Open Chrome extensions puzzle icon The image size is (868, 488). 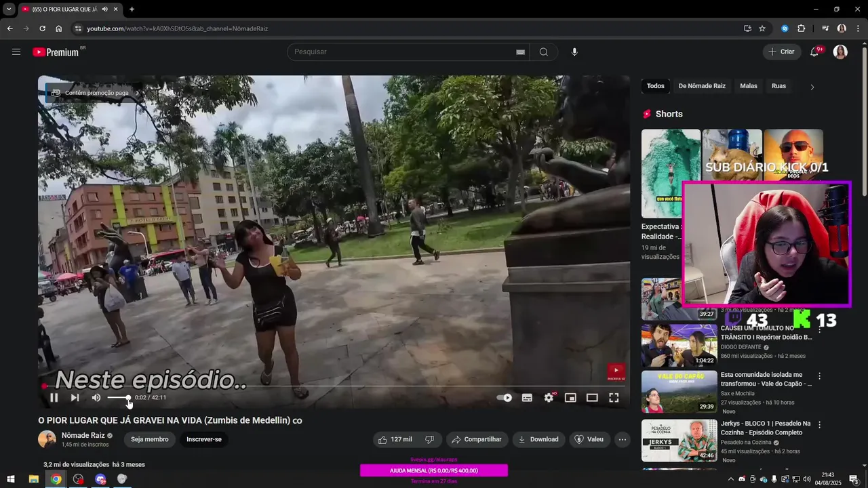(801, 28)
